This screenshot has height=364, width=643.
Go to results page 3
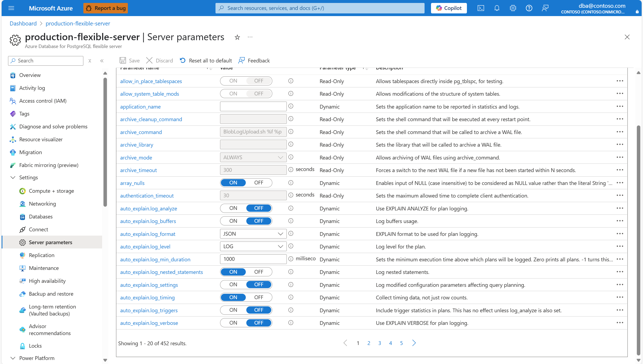[x=380, y=343]
